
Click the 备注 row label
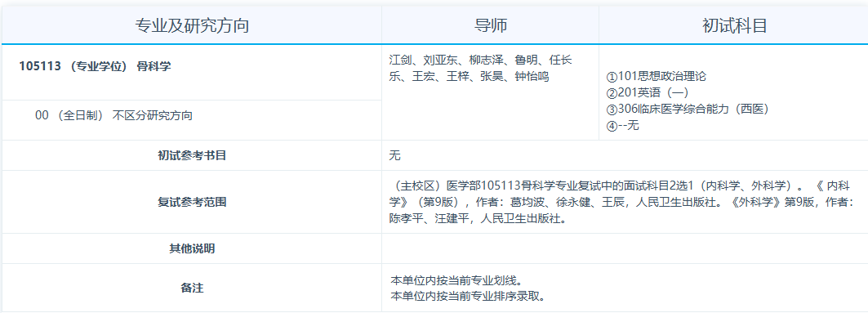(192, 288)
